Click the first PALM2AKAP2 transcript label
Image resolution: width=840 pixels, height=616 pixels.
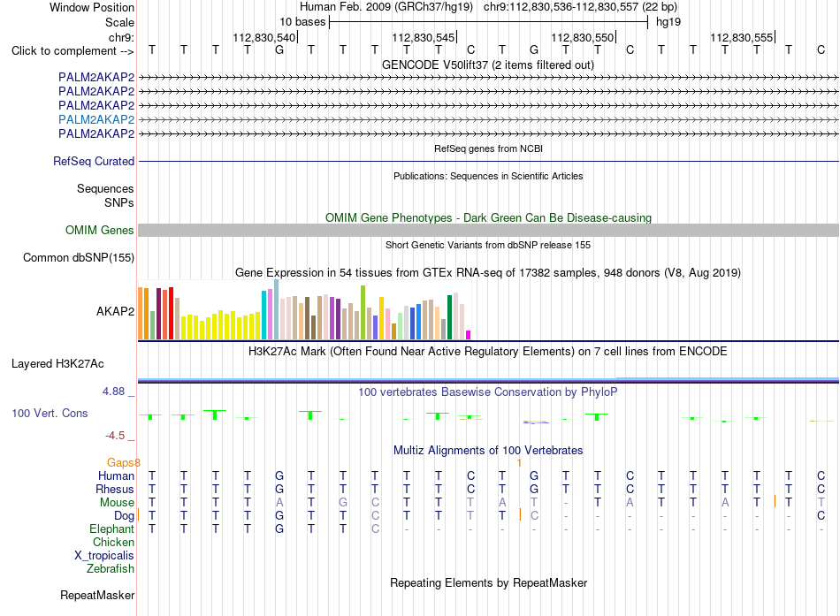pos(96,77)
